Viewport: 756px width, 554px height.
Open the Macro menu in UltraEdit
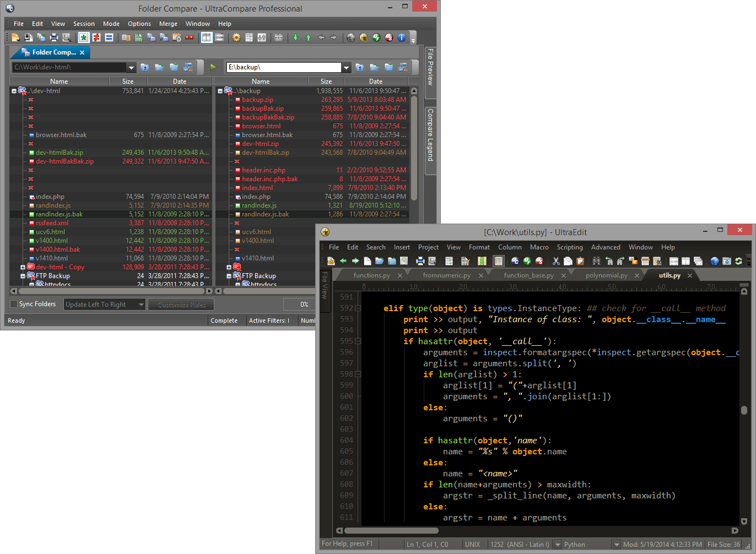coord(539,247)
